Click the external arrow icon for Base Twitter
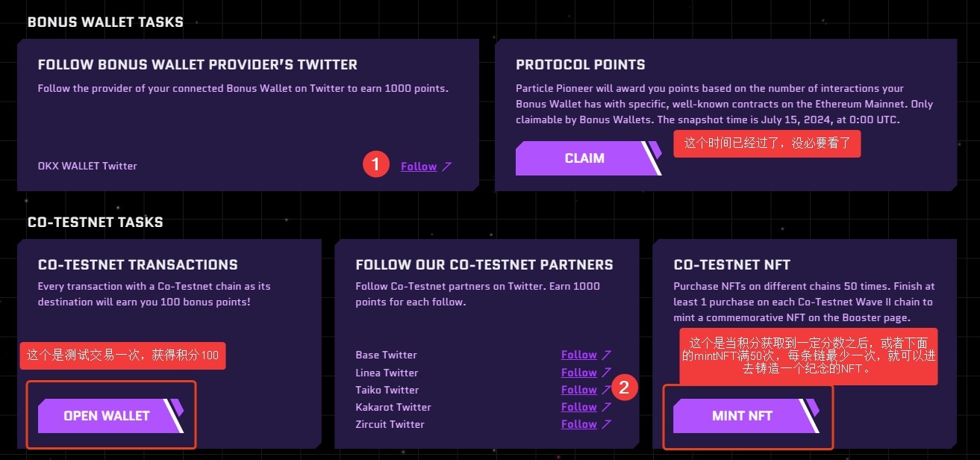This screenshot has width=980, height=460. [x=607, y=355]
